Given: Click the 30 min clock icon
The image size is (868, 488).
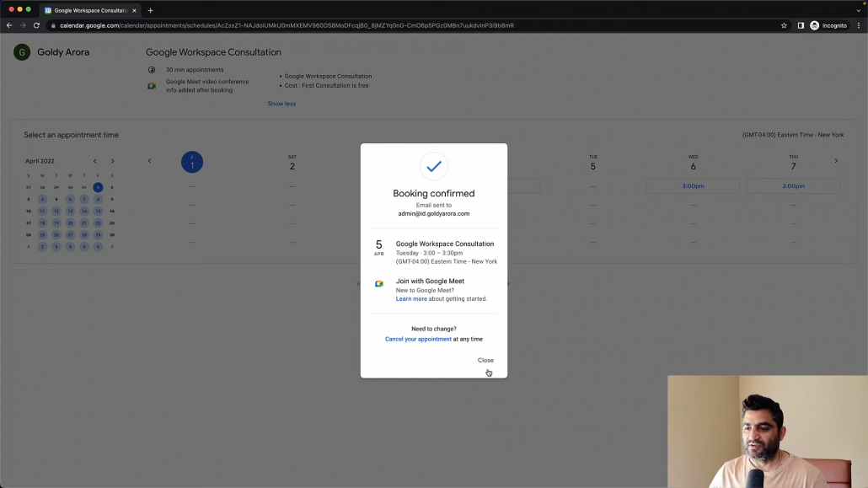Looking at the screenshot, I should pos(152,70).
